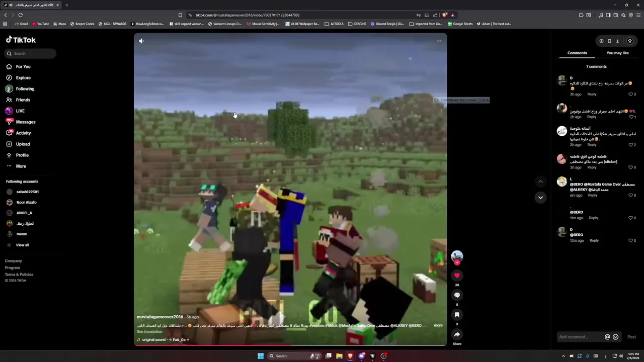
Task: Like the 11m ago @BERO comment
Action: tap(630, 218)
